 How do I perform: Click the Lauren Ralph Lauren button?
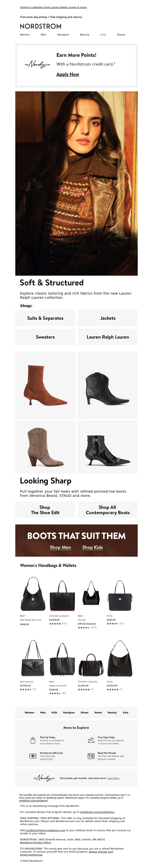(108, 337)
